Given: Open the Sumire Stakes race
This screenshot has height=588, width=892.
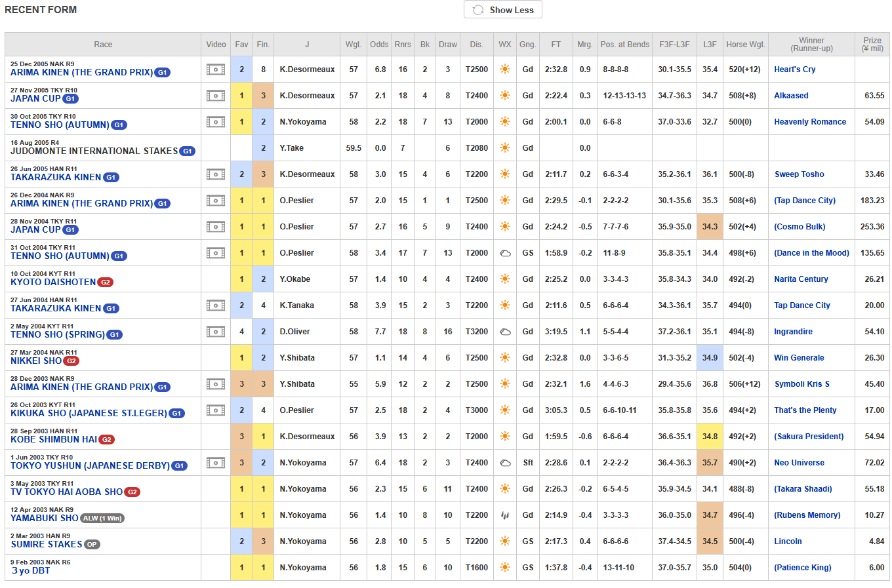Looking at the screenshot, I should point(47,545).
